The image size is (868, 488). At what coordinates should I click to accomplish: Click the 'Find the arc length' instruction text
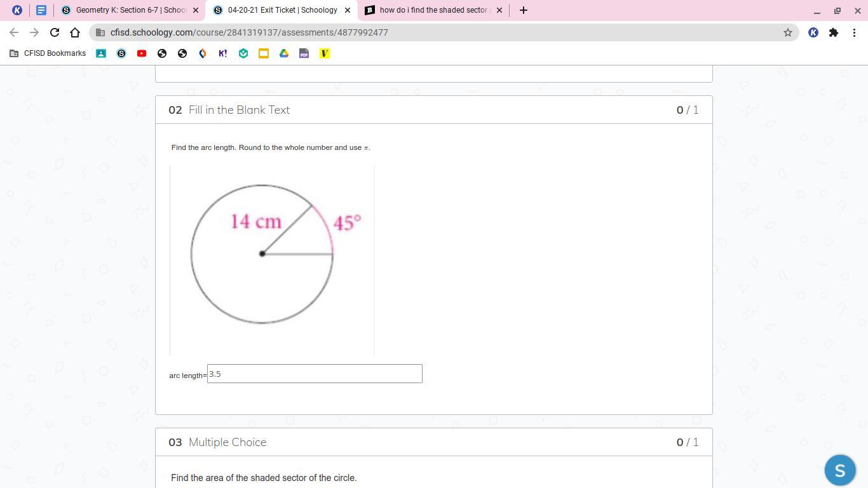(271, 147)
